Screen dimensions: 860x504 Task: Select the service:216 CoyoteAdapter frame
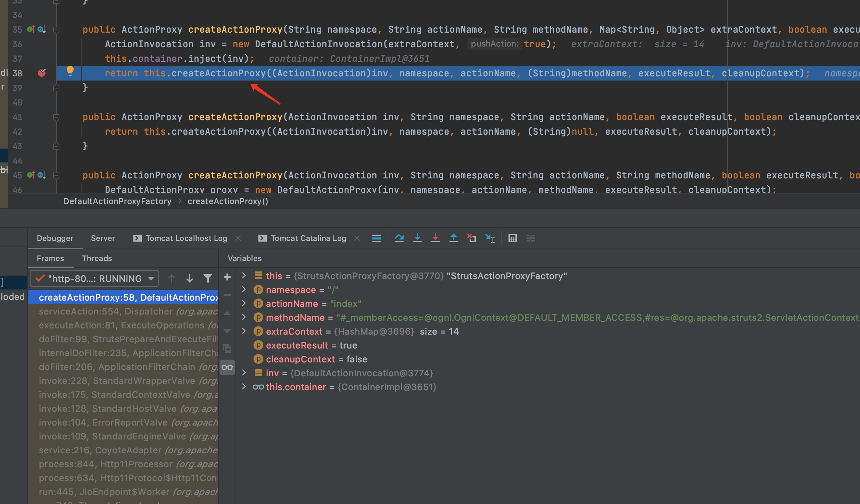(123, 450)
